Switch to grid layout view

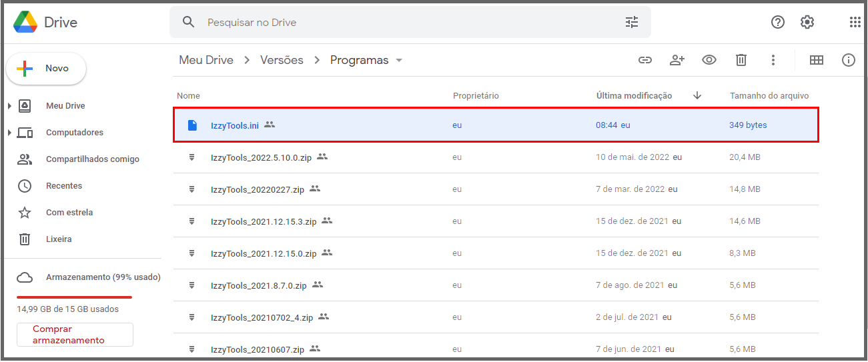click(x=817, y=60)
